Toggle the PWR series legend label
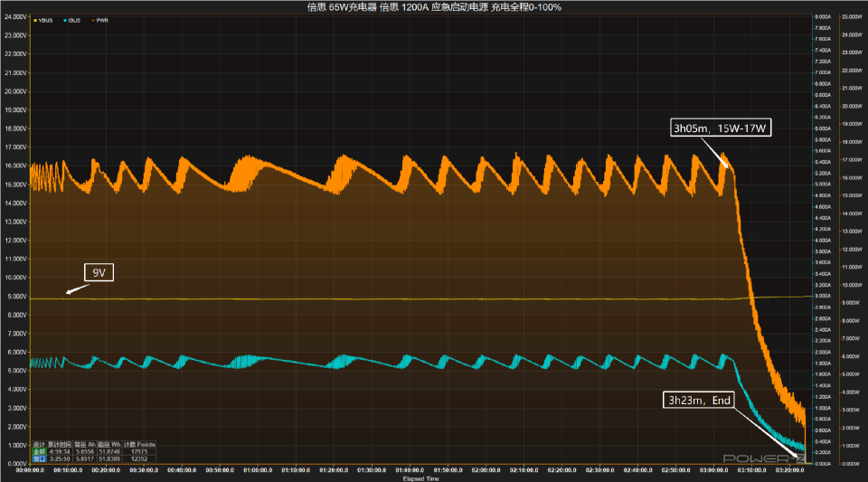Viewport: 868px width, 482px height. 102,21
